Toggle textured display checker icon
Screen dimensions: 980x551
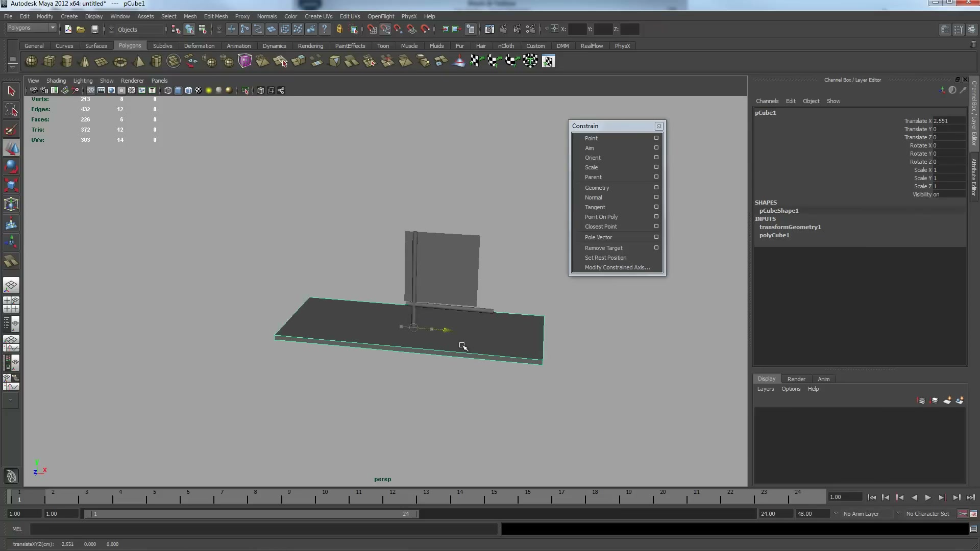click(x=199, y=90)
